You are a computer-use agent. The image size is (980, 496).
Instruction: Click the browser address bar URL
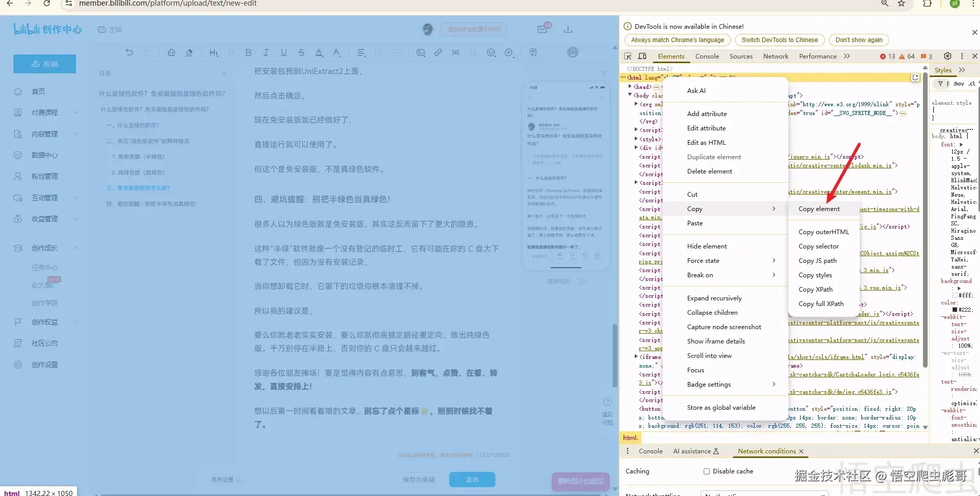click(168, 4)
